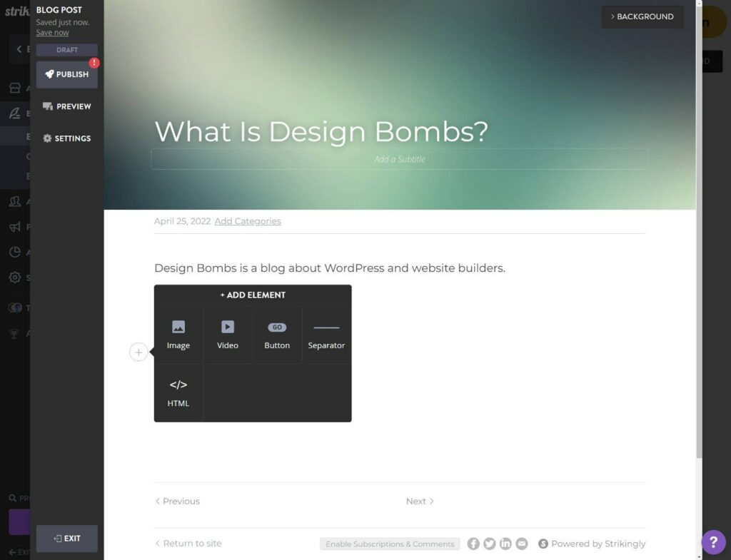This screenshot has width=731, height=560.
Task: Share post via Facebook icon
Action: pos(473,544)
